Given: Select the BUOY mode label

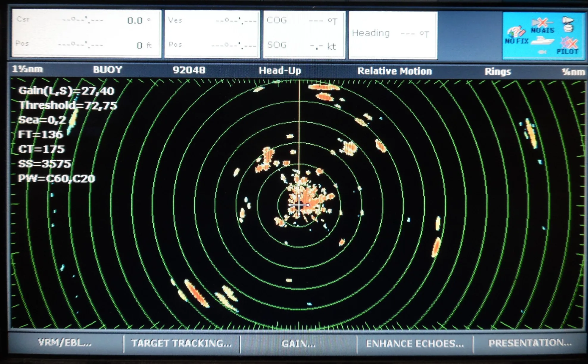Looking at the screenshot, I should tap(107, 70).
